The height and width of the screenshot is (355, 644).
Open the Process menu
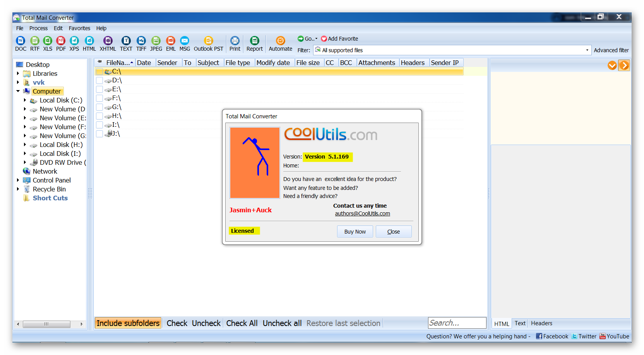(x=38, y=28)
